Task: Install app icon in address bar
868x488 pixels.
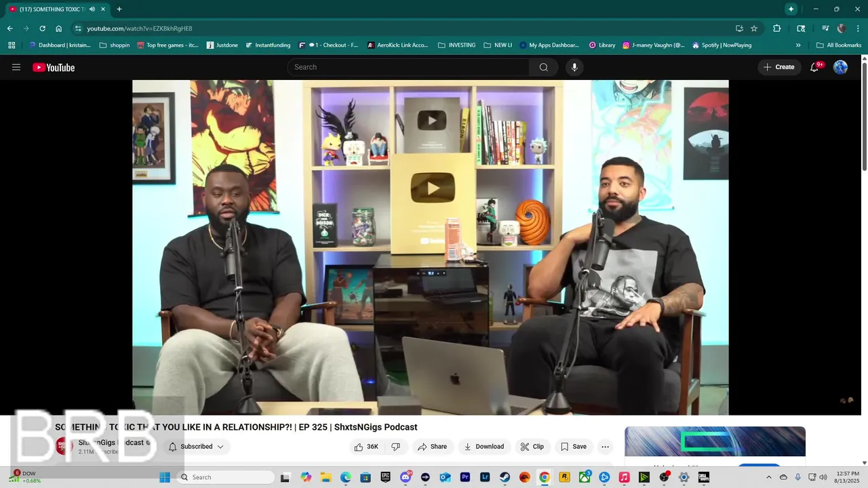Action: (739, 28)
